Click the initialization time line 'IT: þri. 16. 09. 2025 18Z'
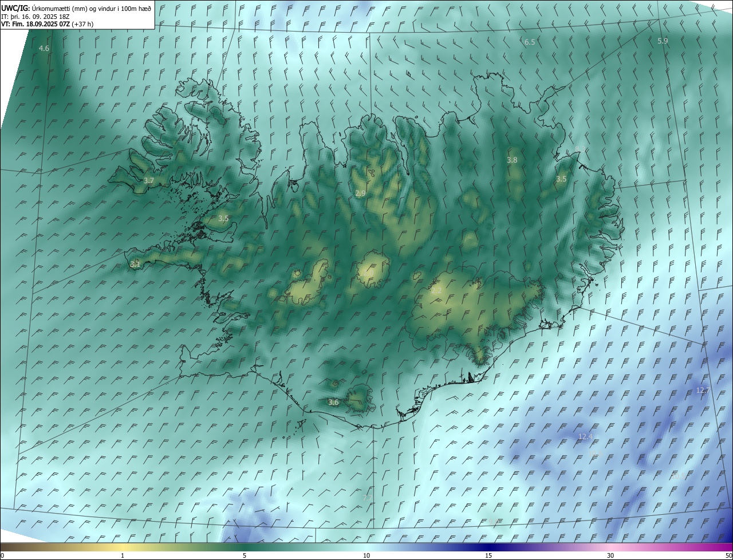733x560 pixels. (36, 17)
